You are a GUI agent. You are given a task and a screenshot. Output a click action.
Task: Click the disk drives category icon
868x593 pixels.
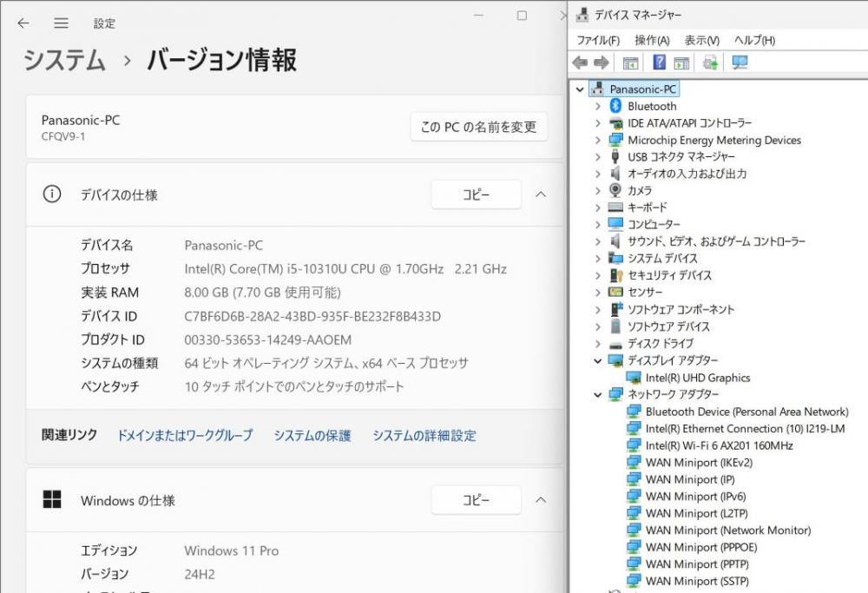pyautogui.click(x=615, y=345)
